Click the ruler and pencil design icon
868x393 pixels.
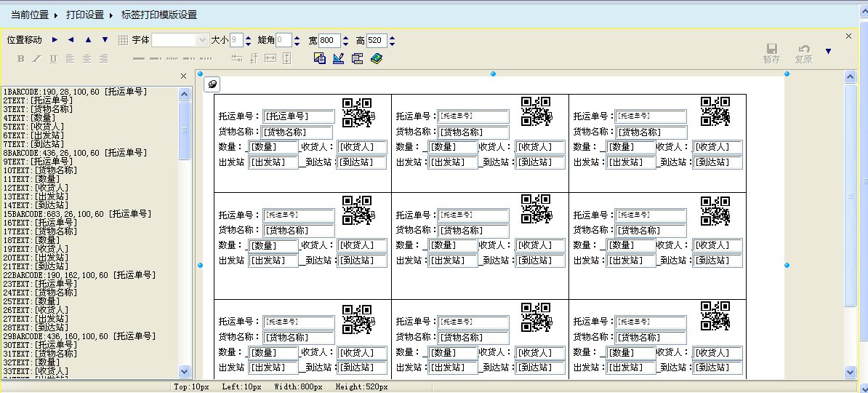[x=338, y=58]
